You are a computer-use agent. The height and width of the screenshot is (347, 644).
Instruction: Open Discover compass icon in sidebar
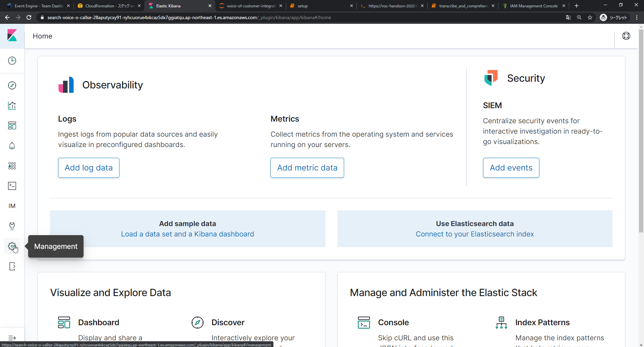12,85
